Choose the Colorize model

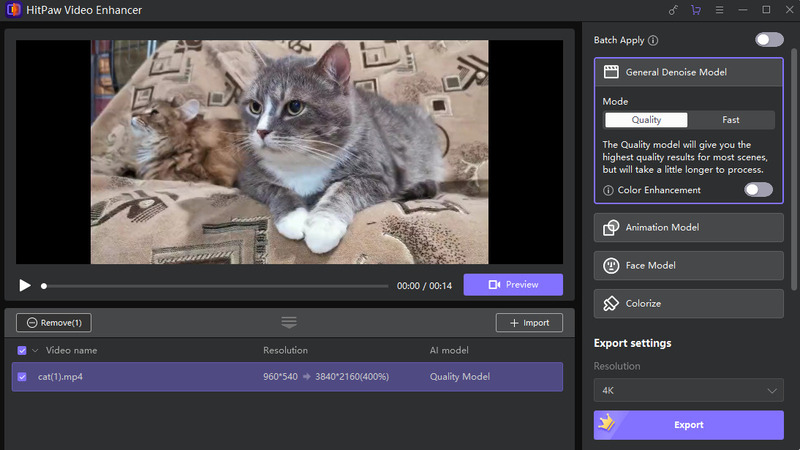tap(688, 303)
